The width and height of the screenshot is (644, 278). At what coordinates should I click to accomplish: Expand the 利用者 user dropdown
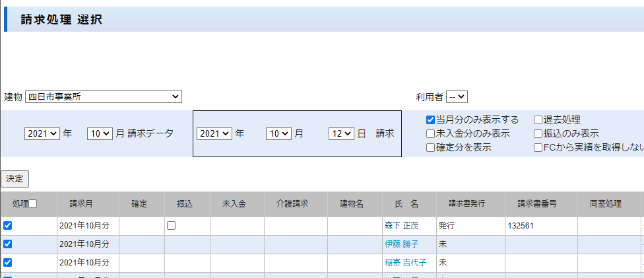click(x=457, y=97)
